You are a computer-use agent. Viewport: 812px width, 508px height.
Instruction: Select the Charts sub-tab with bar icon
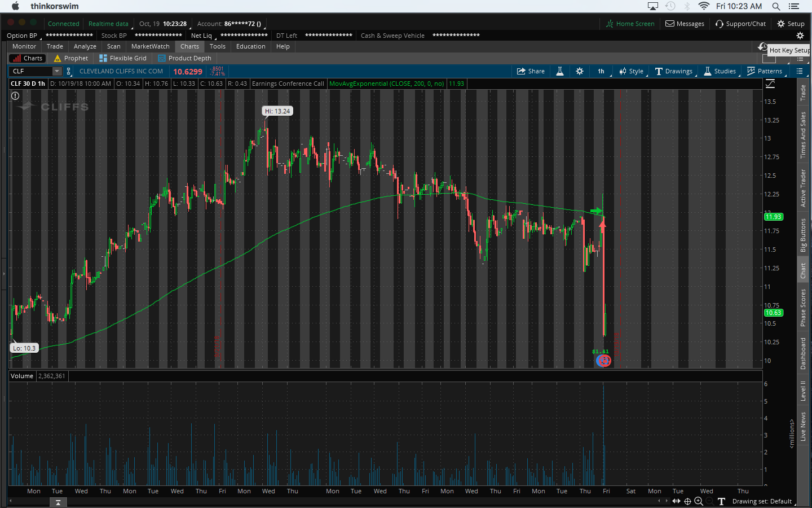pos(28,58)
